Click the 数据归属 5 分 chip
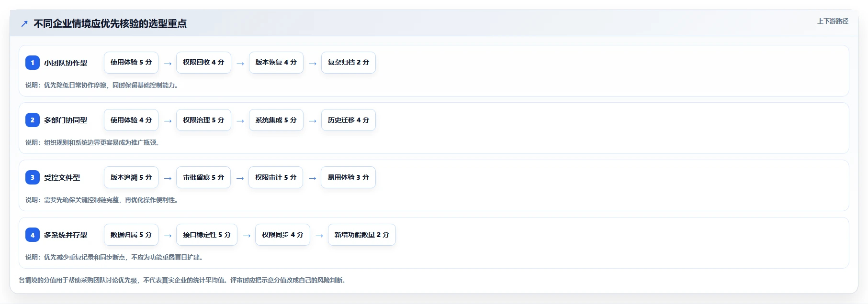 coord(131,235)
